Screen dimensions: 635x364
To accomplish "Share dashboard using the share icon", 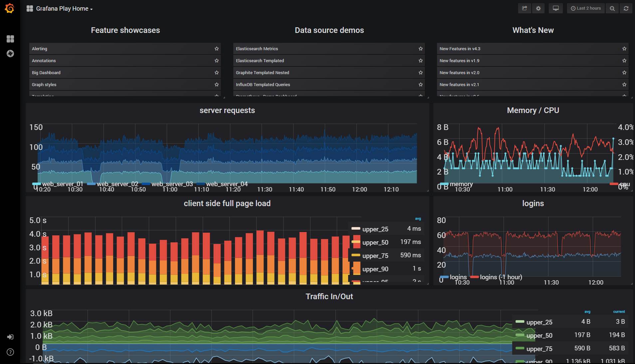I will [x=525, y=8].
